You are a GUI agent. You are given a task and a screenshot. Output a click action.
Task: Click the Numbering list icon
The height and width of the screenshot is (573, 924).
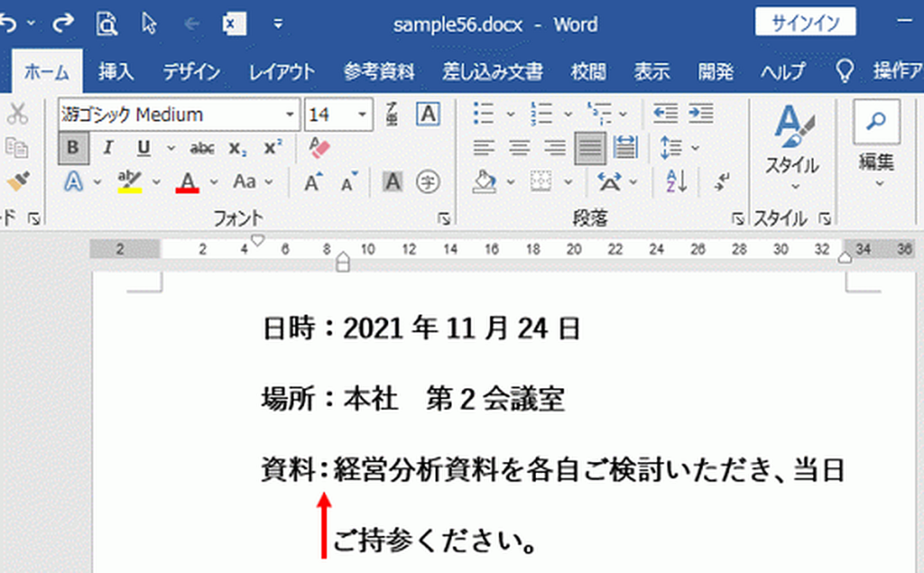tap(541, 113)
